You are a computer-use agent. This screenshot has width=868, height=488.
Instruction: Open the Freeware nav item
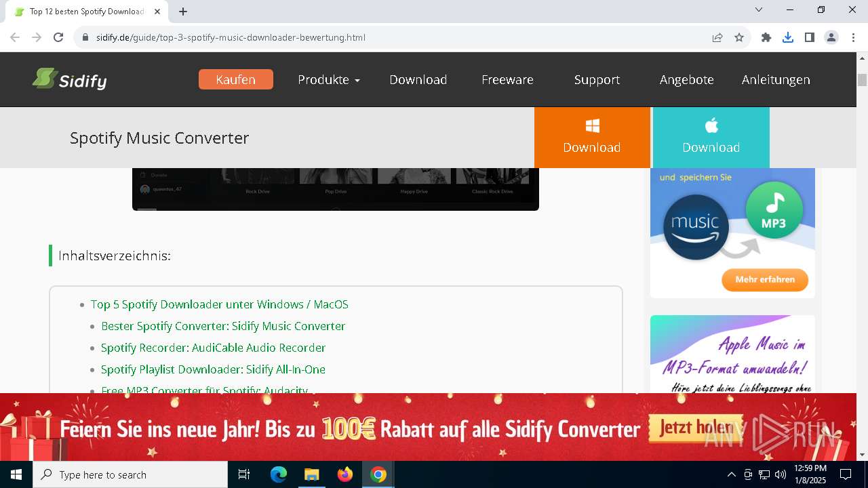pos(507,79)
